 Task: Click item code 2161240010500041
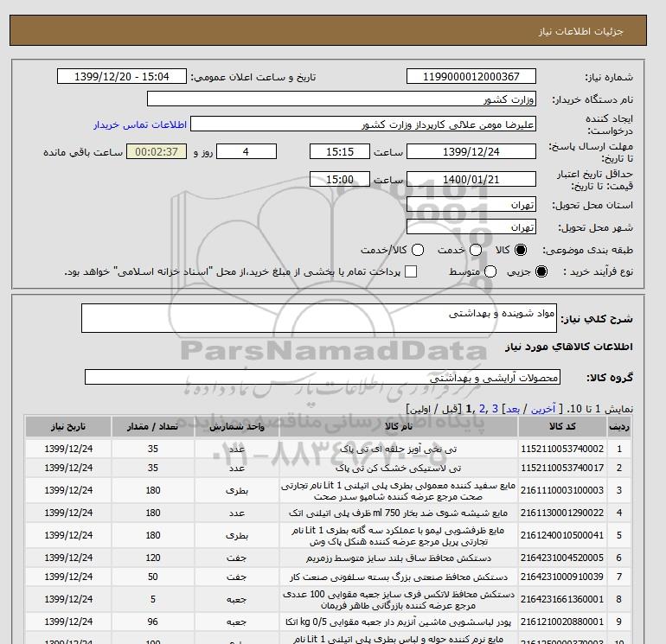tap(562, 535)
